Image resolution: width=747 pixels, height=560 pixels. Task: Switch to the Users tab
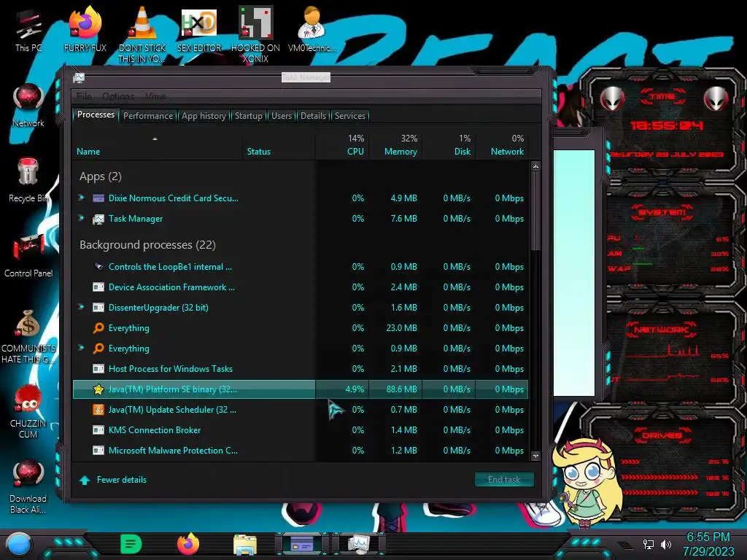[x=282, y=116]
